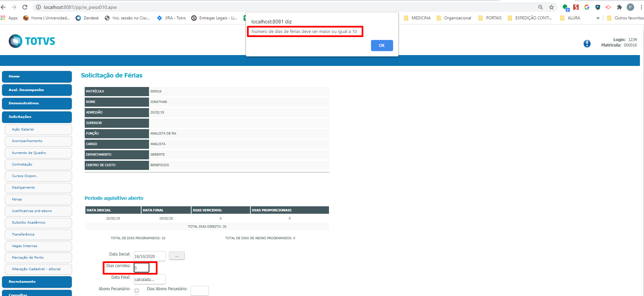Select Férias in the sidebar
644x296 pixels.
38,199
